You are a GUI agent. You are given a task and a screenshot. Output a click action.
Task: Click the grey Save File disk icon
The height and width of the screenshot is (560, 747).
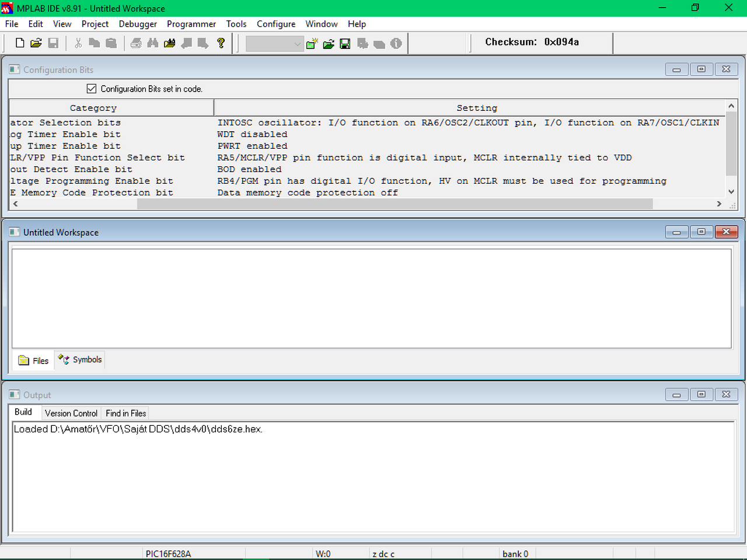[x=53, y=43]
